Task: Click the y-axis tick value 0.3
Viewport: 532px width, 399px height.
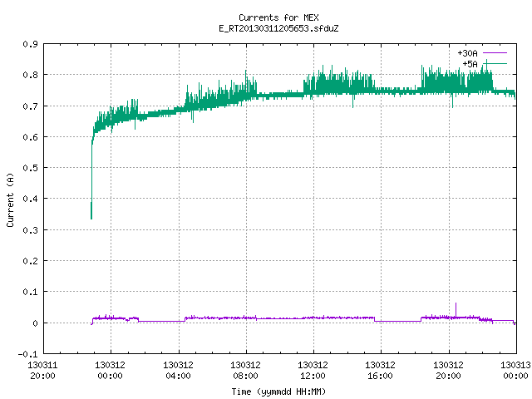Action: point(30,230)
